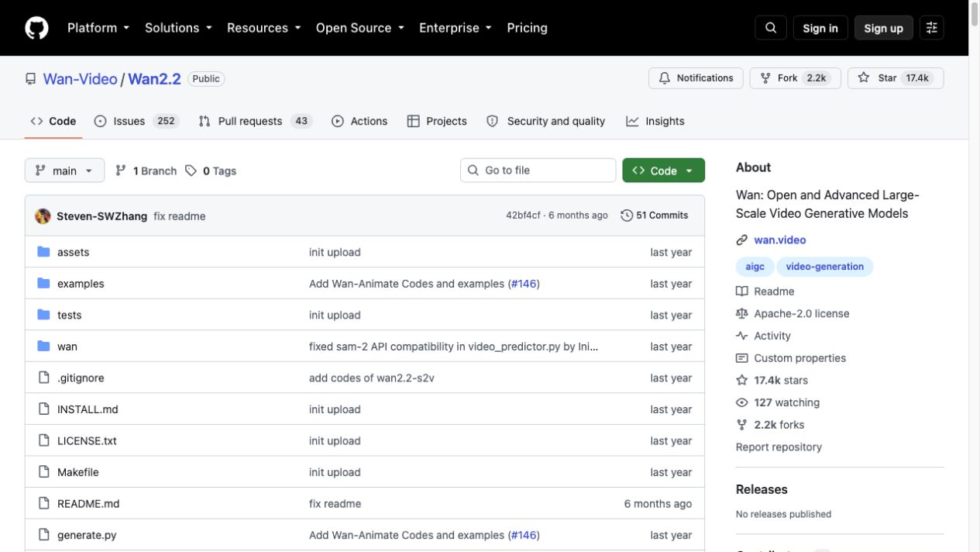Click the tag icon next to 0 Tags

[x=191, y=171]
